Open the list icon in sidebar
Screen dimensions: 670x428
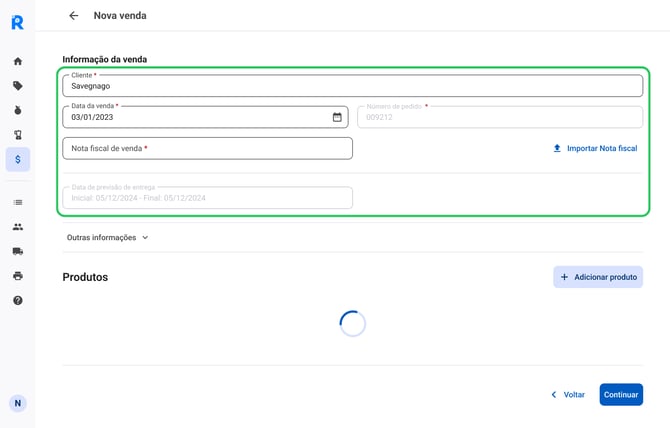[x=18, y=202]
